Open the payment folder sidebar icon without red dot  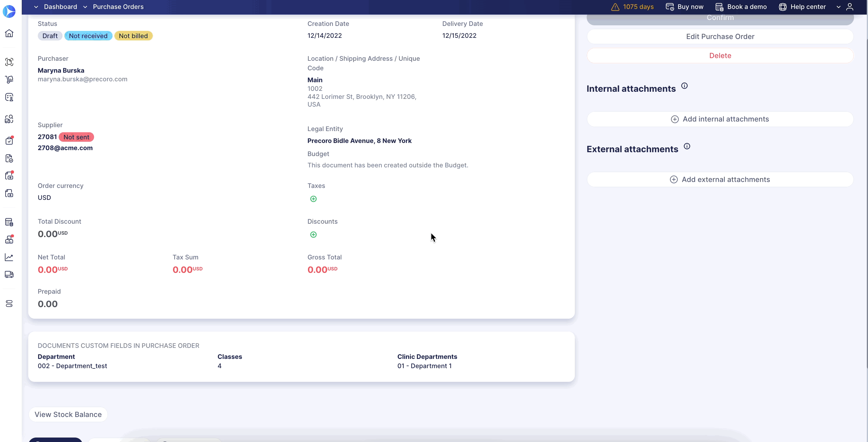point(9,193)
